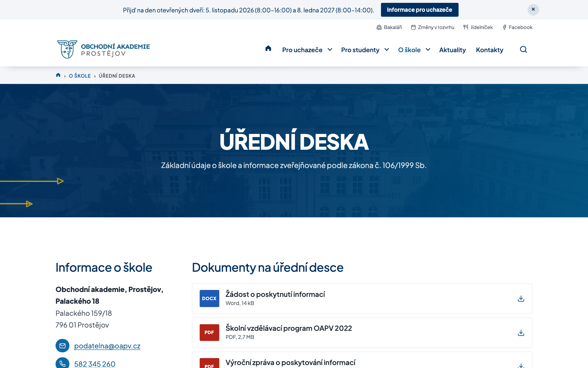
Task: Email podatelna@oapv.cz via the link
Action: tap(107, 346)
